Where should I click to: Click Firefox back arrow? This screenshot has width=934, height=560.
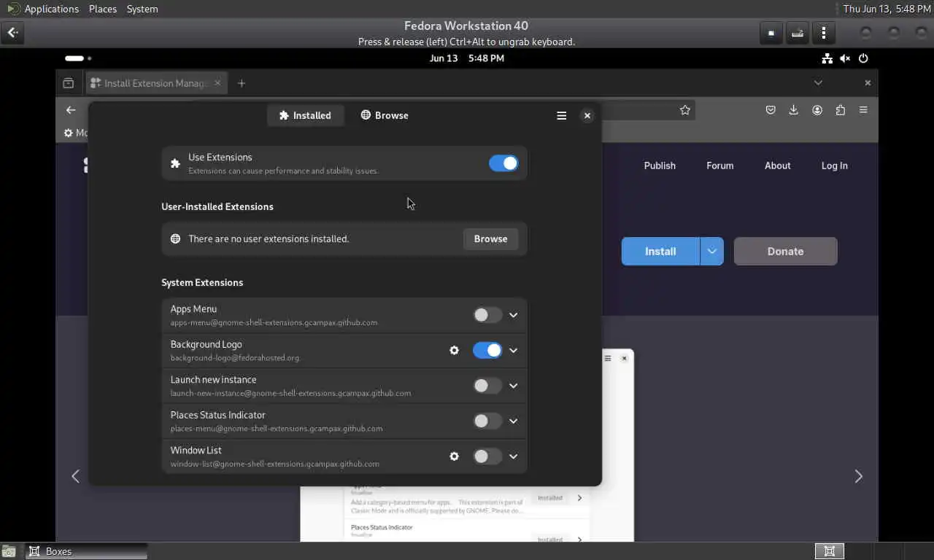71,110
